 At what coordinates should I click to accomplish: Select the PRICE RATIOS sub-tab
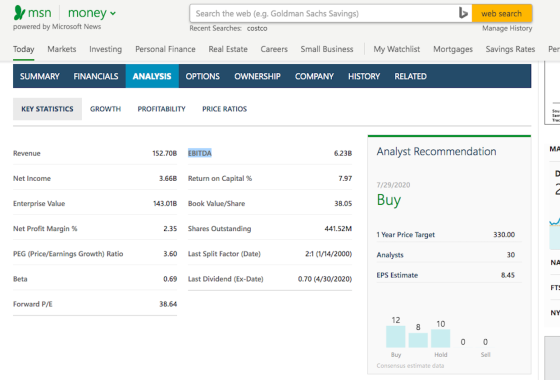224,109
